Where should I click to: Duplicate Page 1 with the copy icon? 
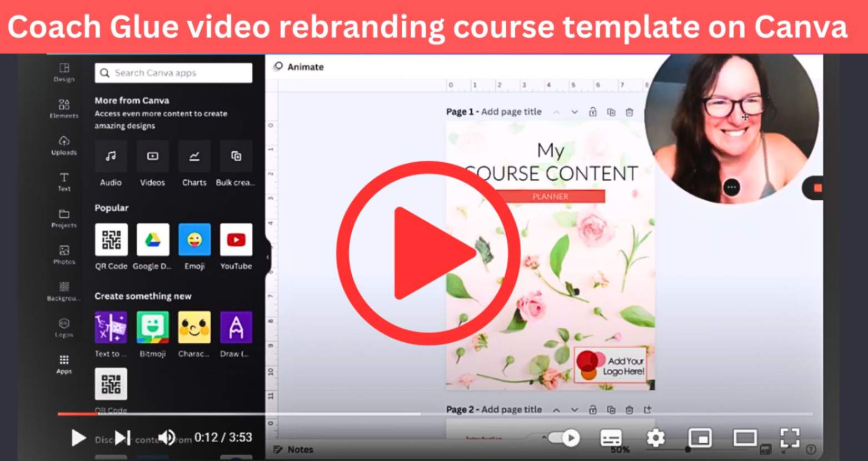(611, 112)
